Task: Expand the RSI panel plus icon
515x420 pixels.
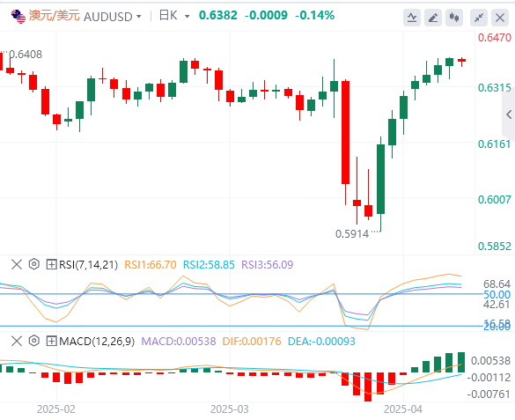Action: (51, 264)
